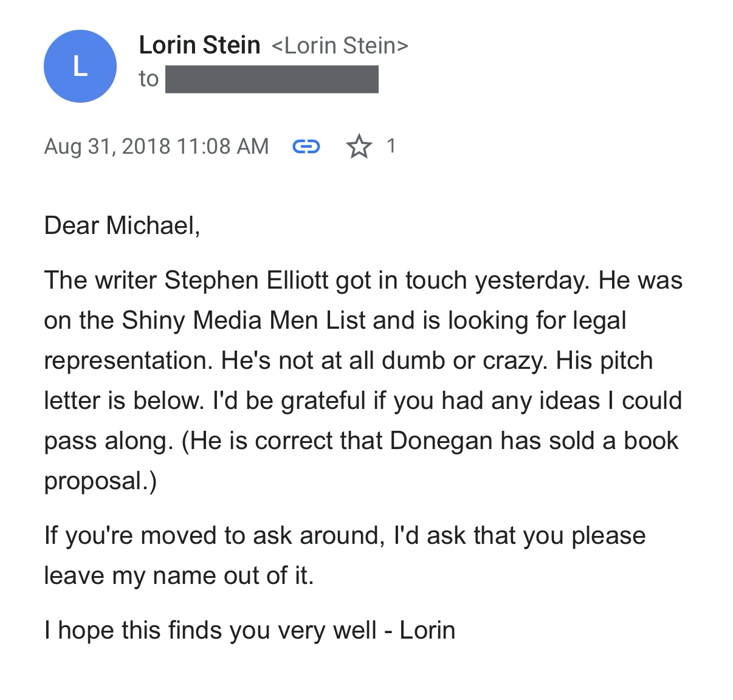Click the 'Dear Michael,' greeting line
Viewport: 733px width, 700px height.
tap(122, 225)
